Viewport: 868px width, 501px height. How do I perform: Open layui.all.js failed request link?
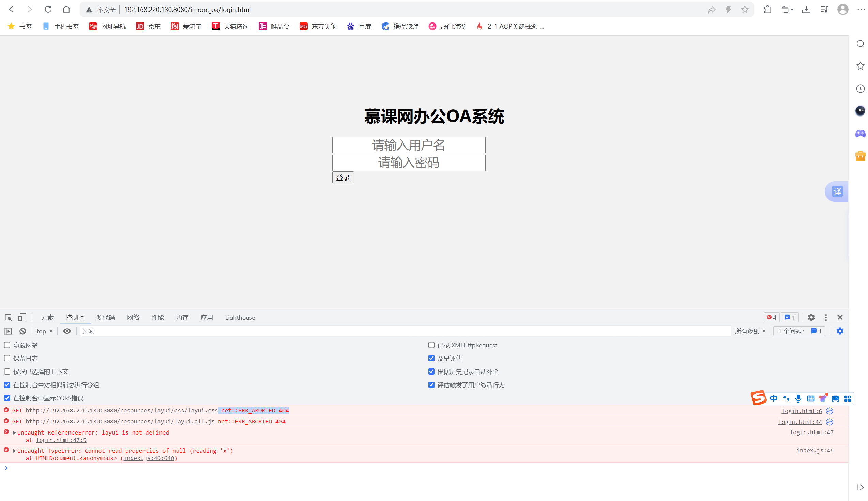click(120, 421)
